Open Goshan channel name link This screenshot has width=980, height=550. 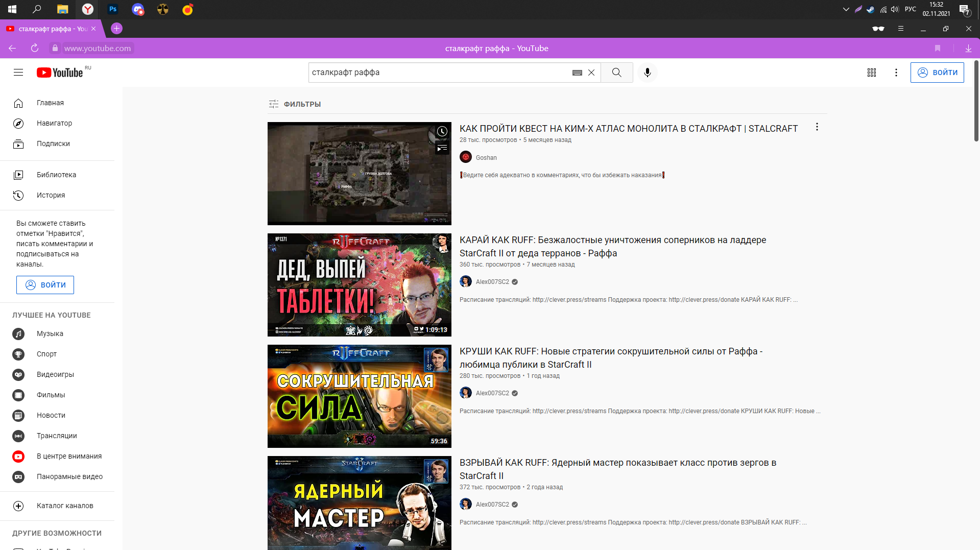pos(486,158)
